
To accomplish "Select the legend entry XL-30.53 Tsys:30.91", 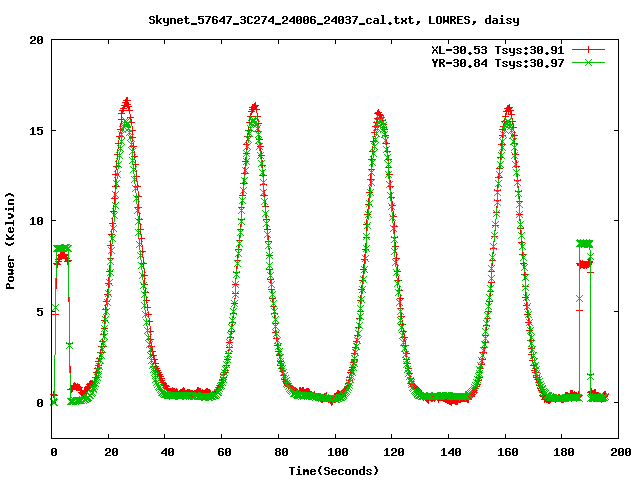I will click(498, 50).
